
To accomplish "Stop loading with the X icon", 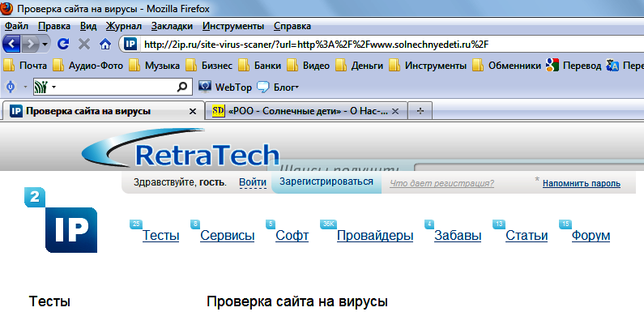I will point(84,44).
